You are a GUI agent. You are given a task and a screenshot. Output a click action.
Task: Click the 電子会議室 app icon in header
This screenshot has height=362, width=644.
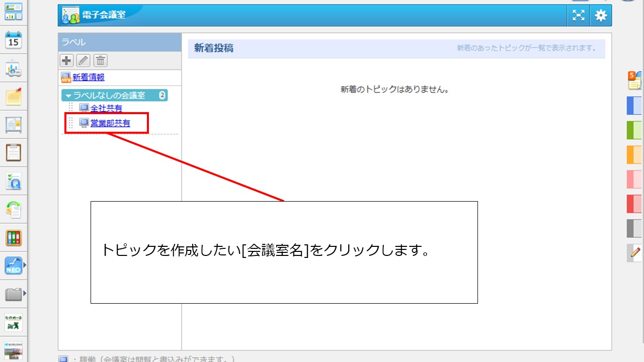click(x=71, y=16)
